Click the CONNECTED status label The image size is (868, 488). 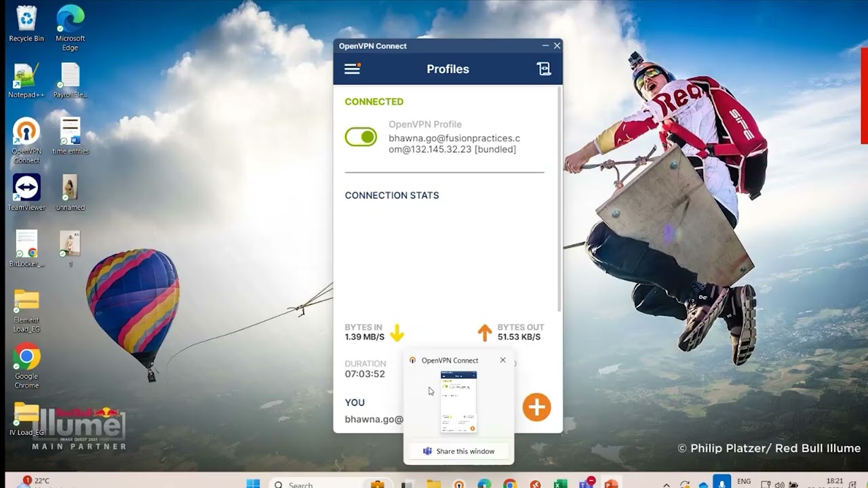pos(374,102)
